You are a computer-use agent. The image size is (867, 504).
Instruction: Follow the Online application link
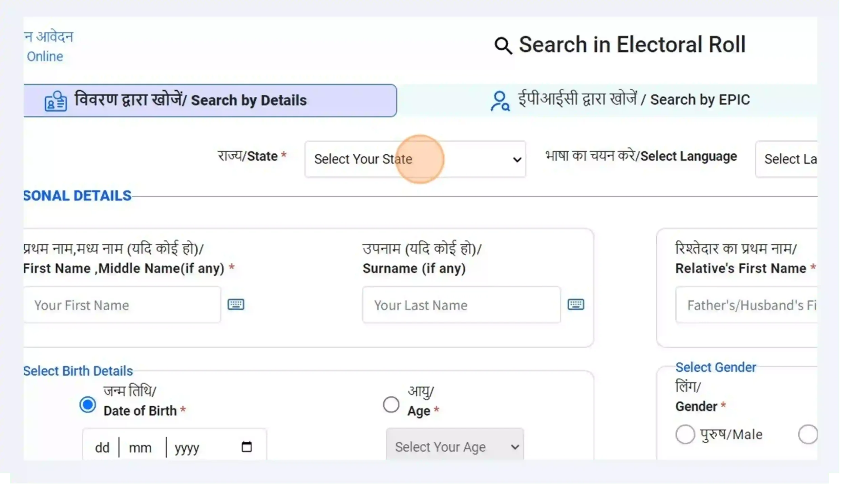[45, 57]
